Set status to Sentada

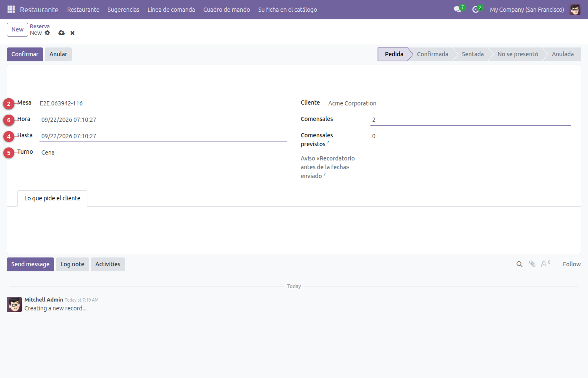tap(473, 54)
